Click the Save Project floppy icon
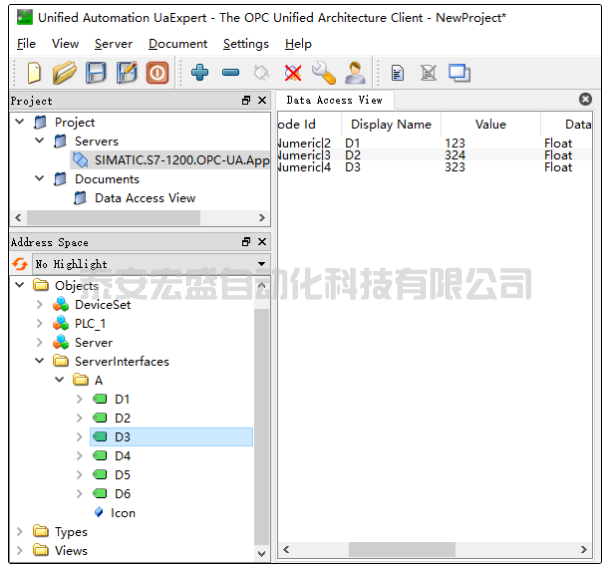The image size is (609, 569). pos(95,73)
